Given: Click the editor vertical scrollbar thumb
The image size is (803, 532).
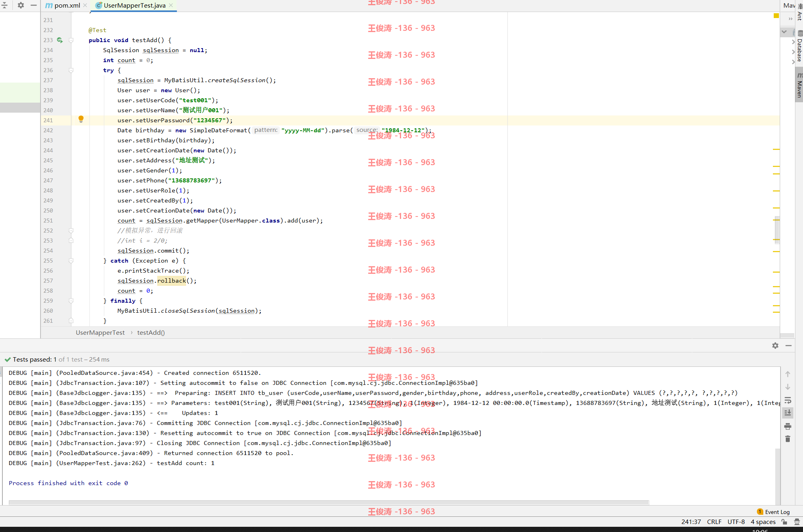Looking at the screenshot, I should pos(777,231).
